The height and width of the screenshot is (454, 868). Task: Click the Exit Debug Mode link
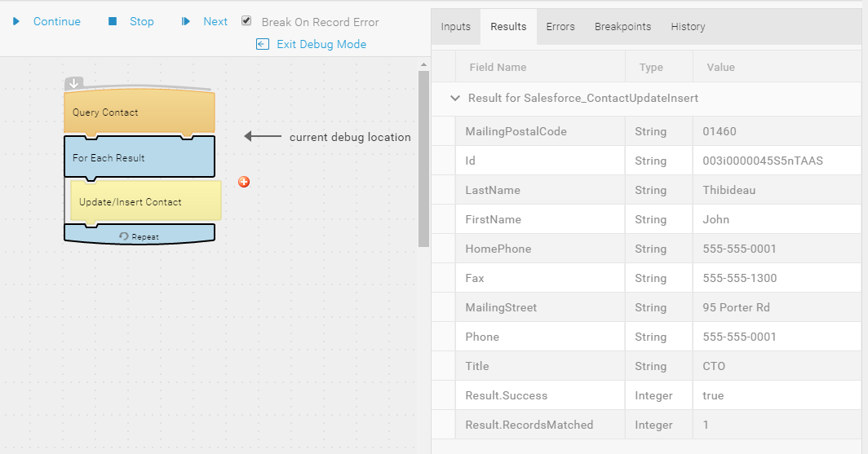coord(321,44)
